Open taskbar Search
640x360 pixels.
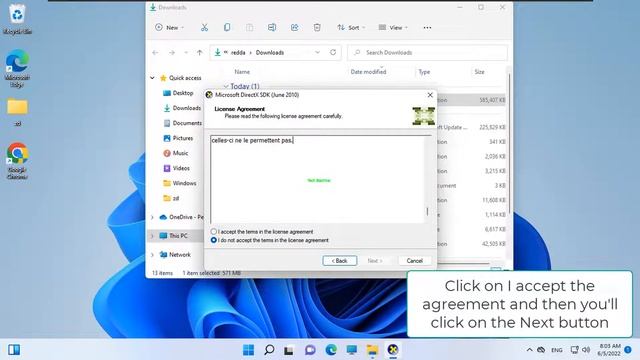(x=269, y=350)
